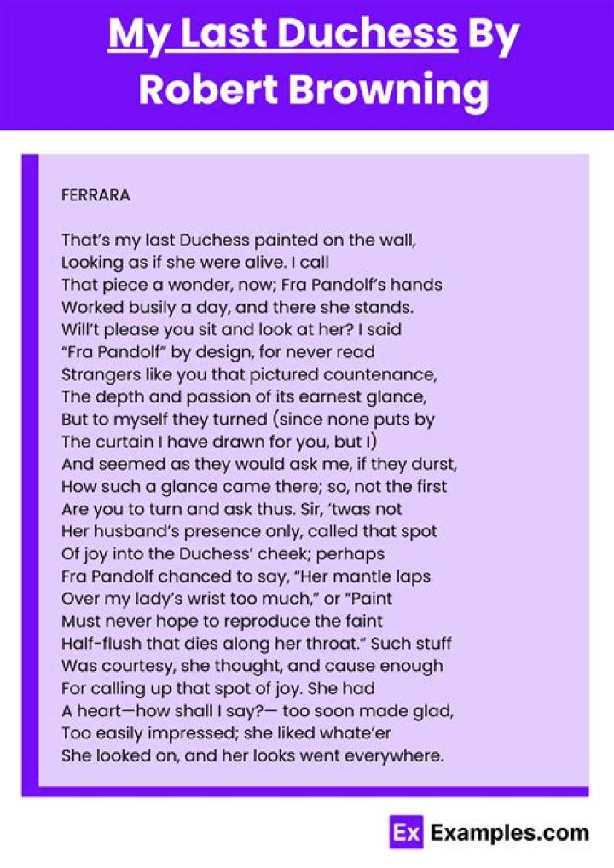Click the line "The curtain I have drawn"
Image resolution: width=614 pixels, height=868 pixels.
click(220, 442)
